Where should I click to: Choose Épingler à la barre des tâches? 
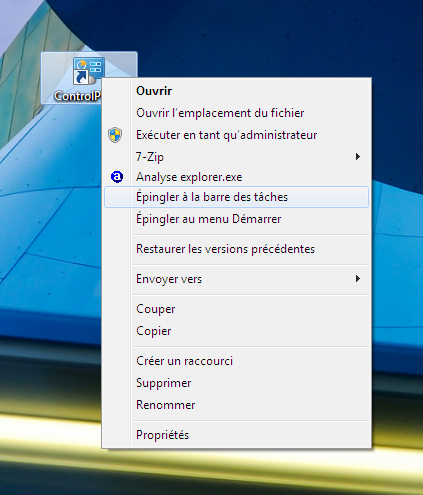click(x=236, y=197)
